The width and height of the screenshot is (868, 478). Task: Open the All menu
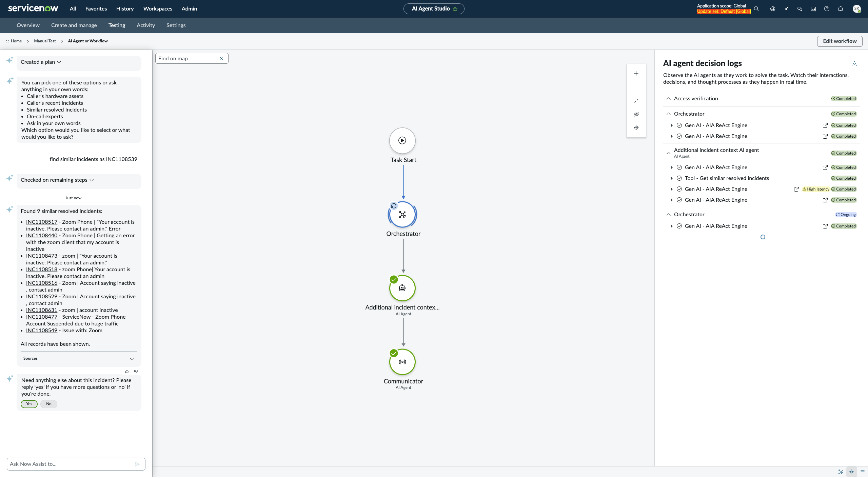point(73,9)
